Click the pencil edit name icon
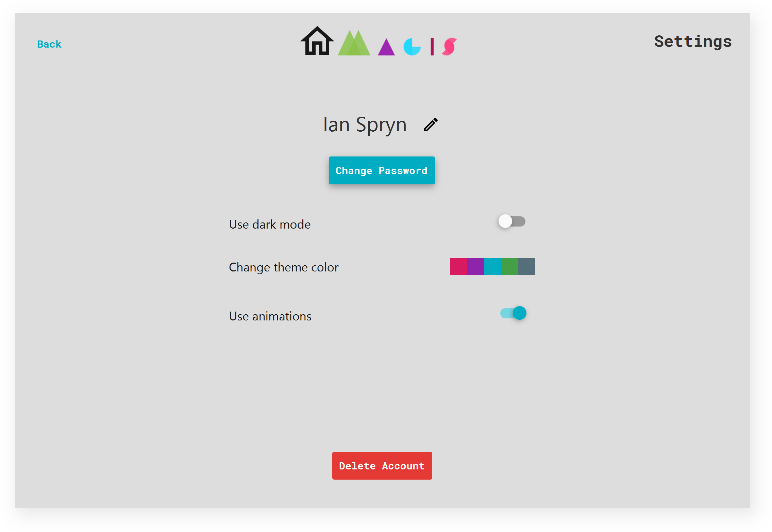The height and width of the screenshot is (532, 772). [x=431, y=124]
